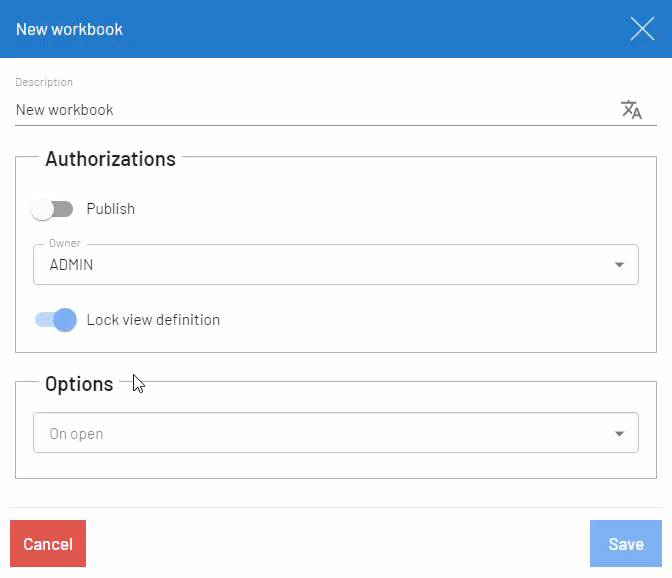Click the On open placeholder text
Image resolution: width=672 pixels, height=578 pixels.
coord(76,434)
